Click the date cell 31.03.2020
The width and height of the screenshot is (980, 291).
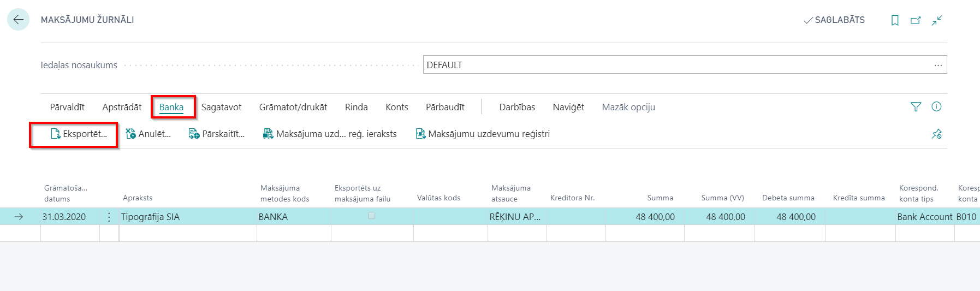click(70, 217)
